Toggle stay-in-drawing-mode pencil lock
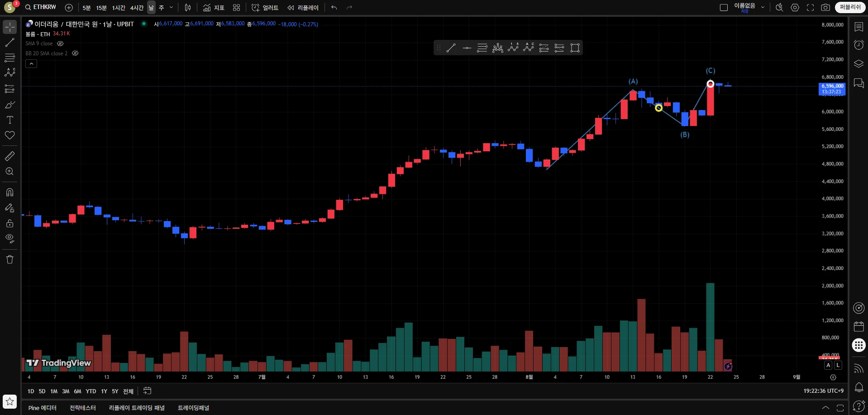The image size is (868, 415). (x=10, y=208)
